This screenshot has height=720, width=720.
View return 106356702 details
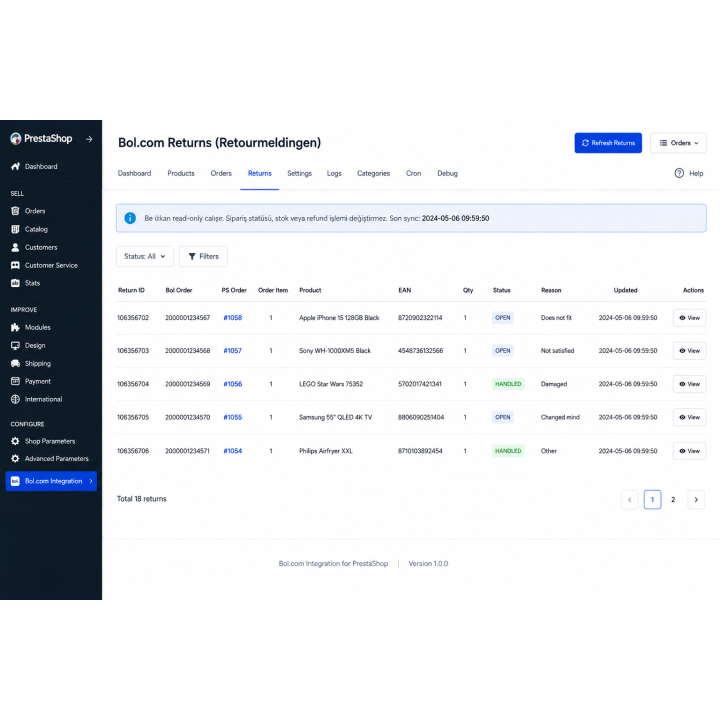(x=689, y=318)
